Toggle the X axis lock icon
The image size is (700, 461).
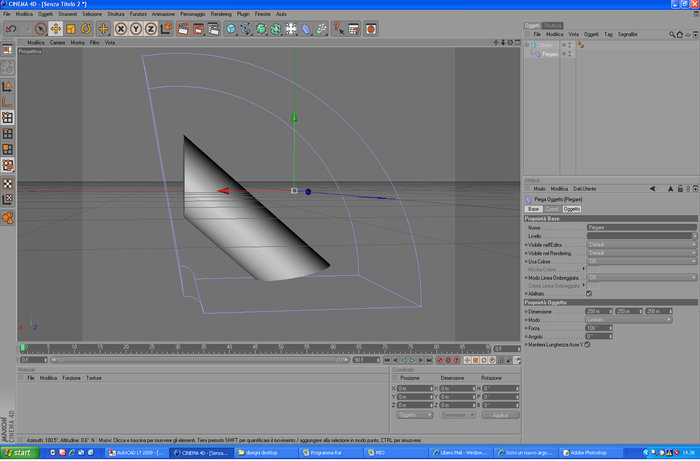pos(121,29)
